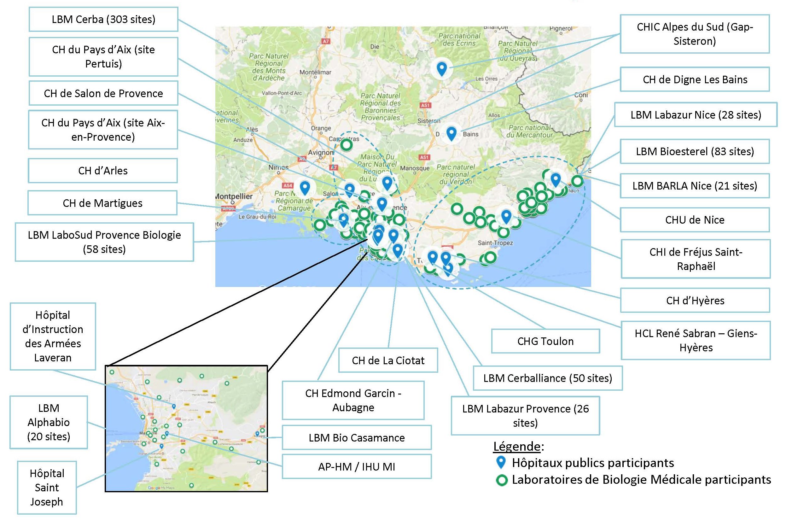The width and height of the screenshot is (804, 532).
Task: Select CHIC Alpes du Sud (Gap-Sisteron) box
Action: pyautogui.click(x=695, y=34)
